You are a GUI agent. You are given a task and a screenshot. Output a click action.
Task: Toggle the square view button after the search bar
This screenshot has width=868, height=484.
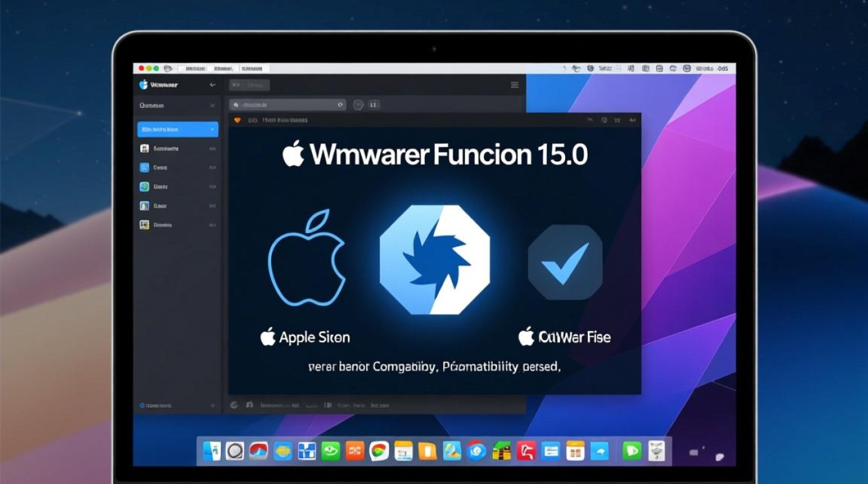pos(374,105)
